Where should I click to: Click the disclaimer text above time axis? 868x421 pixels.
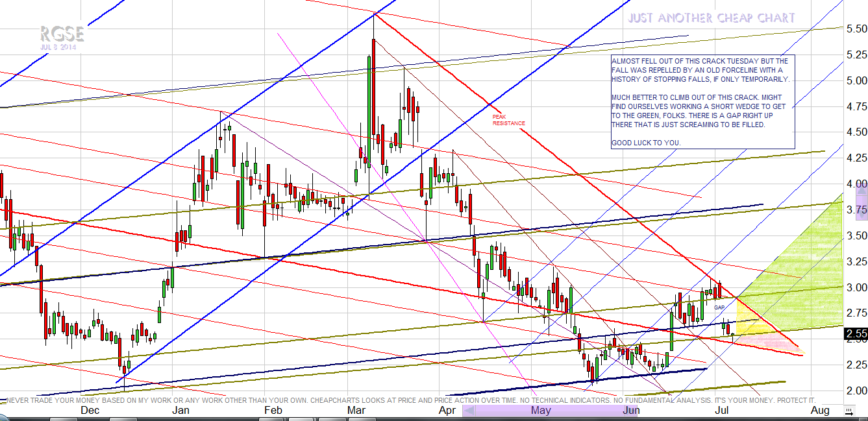(409, 400)
